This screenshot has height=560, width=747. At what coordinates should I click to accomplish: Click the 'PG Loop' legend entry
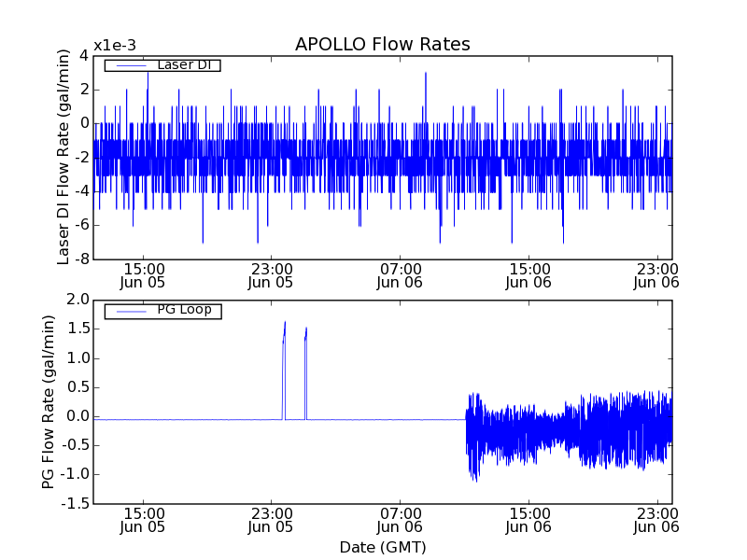pyautogui.click(x=162, y=311)
